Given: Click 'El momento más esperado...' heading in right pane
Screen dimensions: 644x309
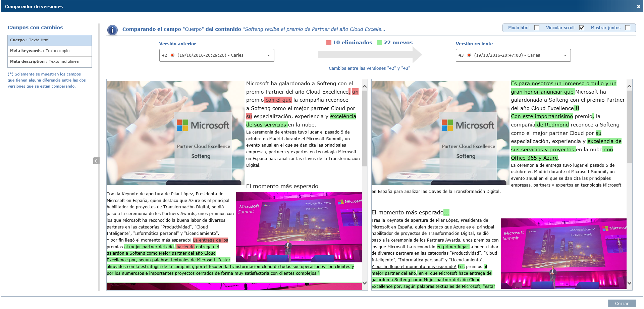Looking at the screenshot, I should (x=410, y=213).
